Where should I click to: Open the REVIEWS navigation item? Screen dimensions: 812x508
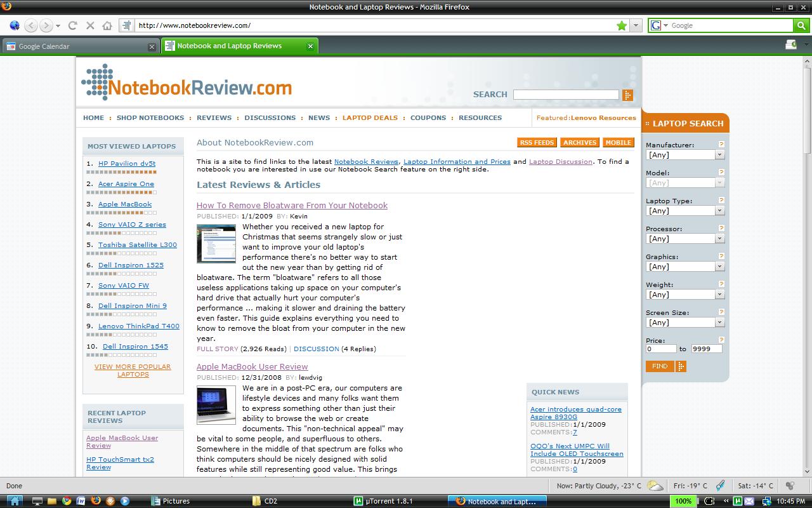[214, 117]
